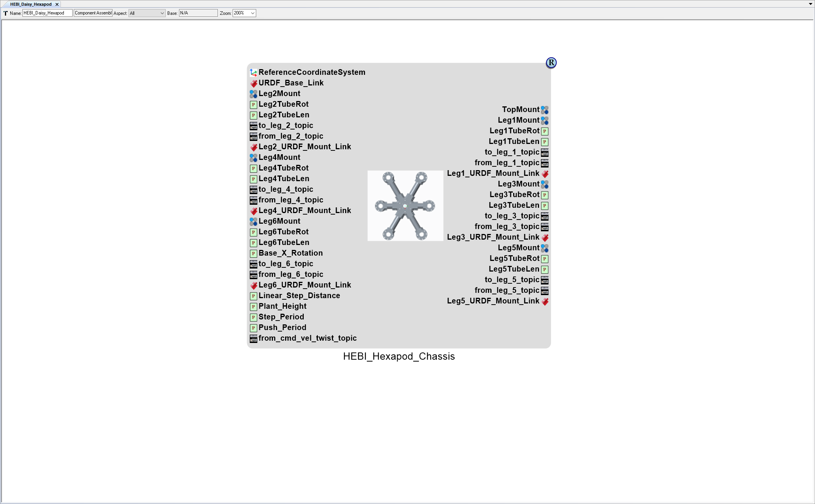The height and width of the screenshot is (504, 815).
Task: Select the to_leg_2_topic ROS topic icon
Action: 254,126
